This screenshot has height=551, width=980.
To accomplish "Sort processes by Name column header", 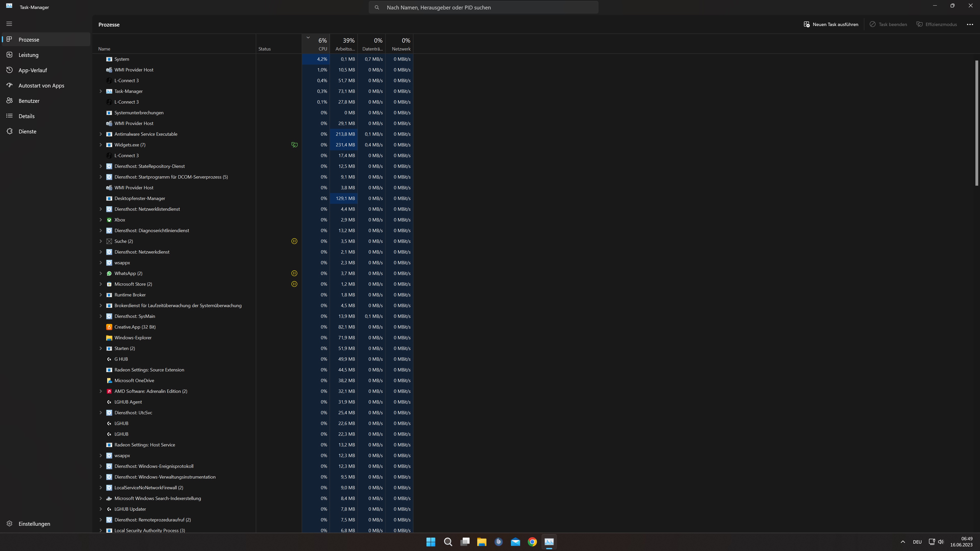I will coord(174,44).
